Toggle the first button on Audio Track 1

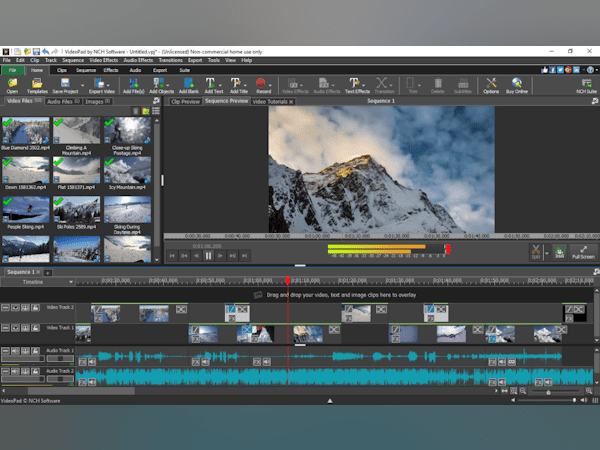click(x=6, y=350)
